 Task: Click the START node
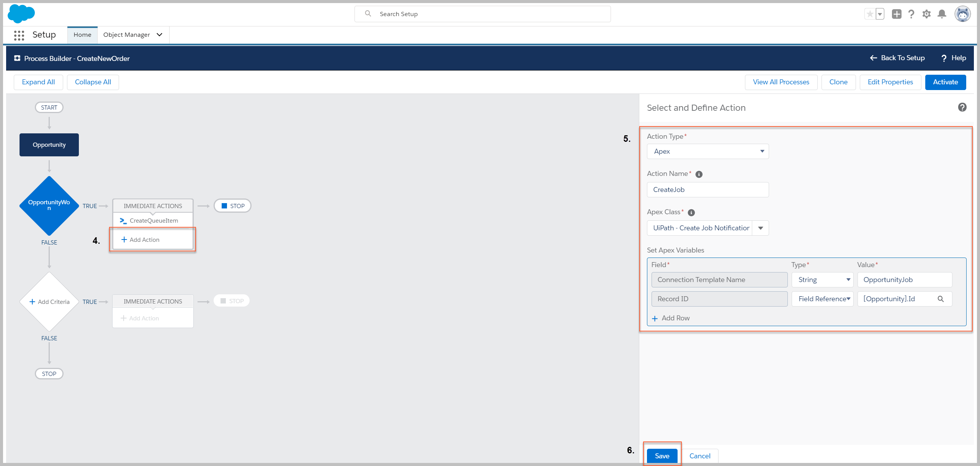coord(49,107)
